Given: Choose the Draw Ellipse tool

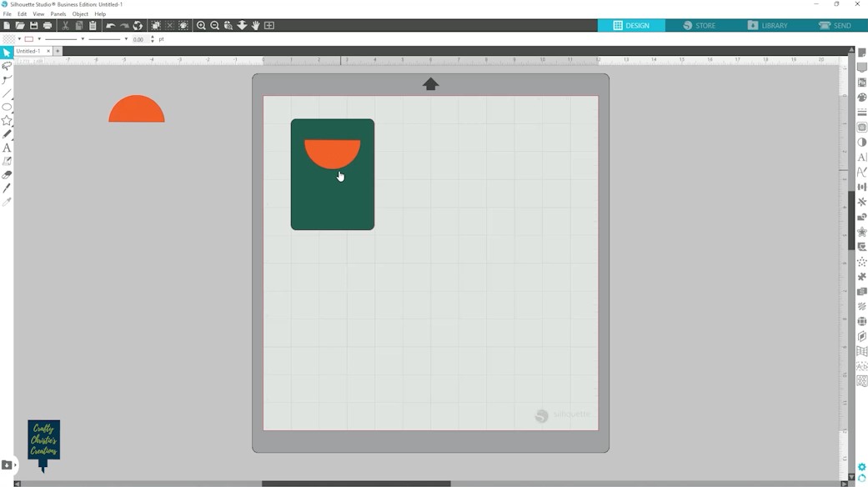Looking at the screenshot, I should coord(7,108).
